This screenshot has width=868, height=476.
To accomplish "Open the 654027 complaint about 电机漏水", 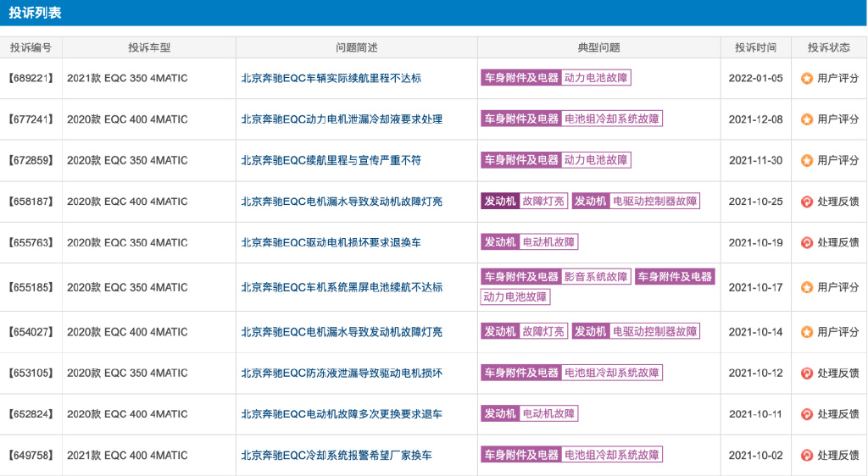I will click(342, 332).
